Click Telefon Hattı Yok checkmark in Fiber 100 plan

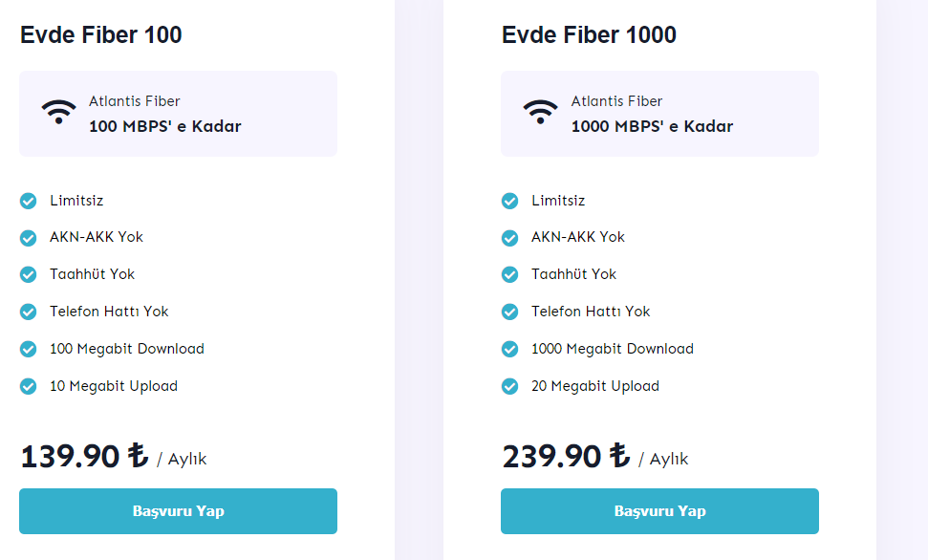coord(29,312)
